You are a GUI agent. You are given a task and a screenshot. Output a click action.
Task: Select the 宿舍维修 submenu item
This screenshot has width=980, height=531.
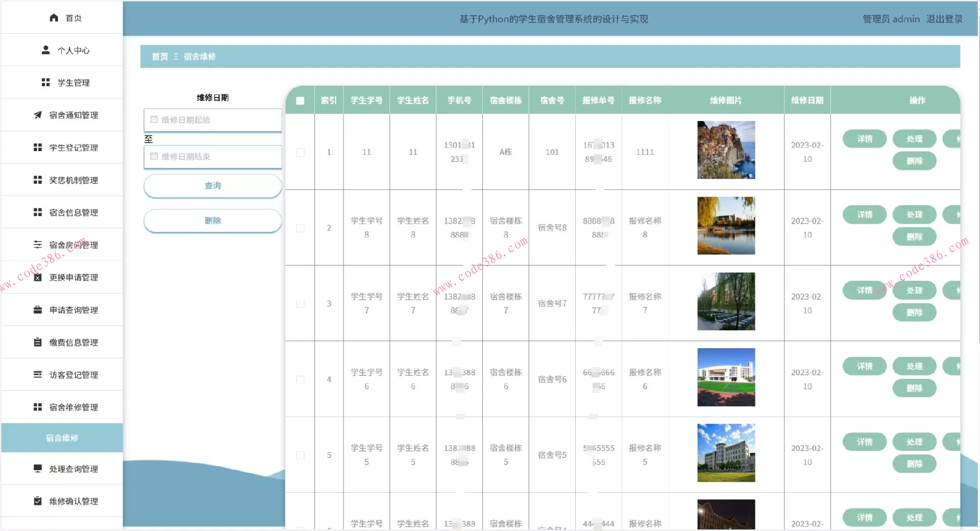(62, 438)
